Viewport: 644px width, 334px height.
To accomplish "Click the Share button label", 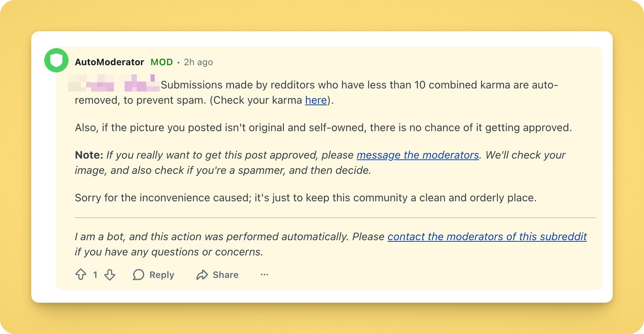I will (226, 275).
